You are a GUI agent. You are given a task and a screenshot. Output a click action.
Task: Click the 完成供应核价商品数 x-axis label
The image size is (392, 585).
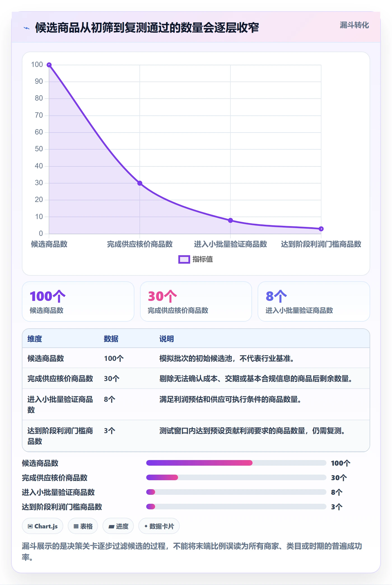tap(140, 244)
